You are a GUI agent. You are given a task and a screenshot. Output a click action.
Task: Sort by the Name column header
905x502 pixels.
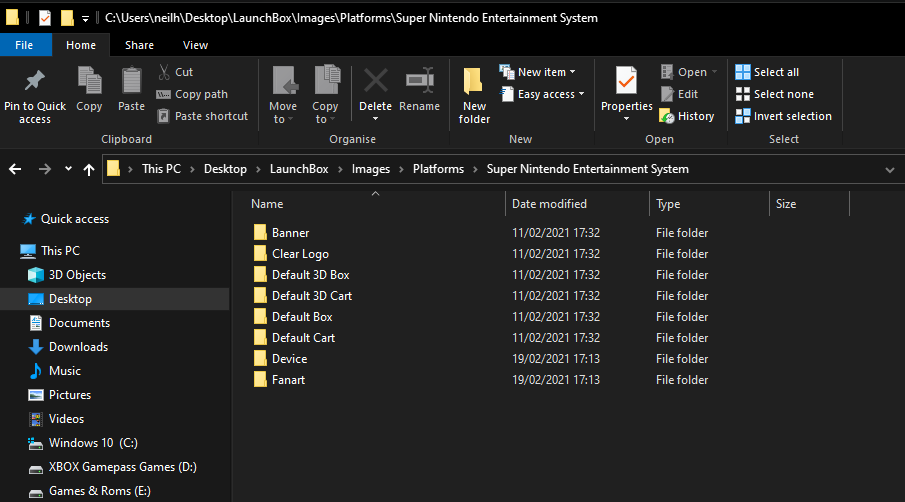(x=267, y=204)
